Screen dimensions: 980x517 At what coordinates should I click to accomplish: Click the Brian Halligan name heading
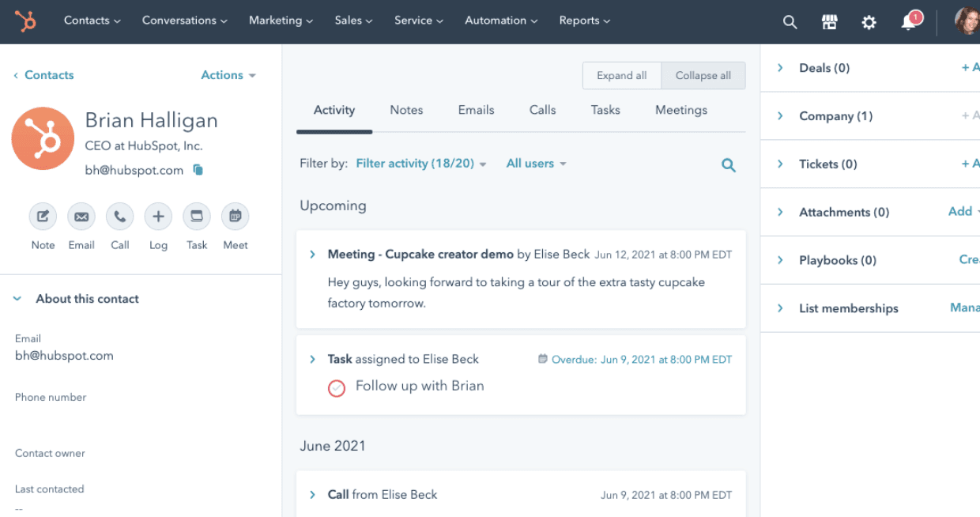coord(151,120)
